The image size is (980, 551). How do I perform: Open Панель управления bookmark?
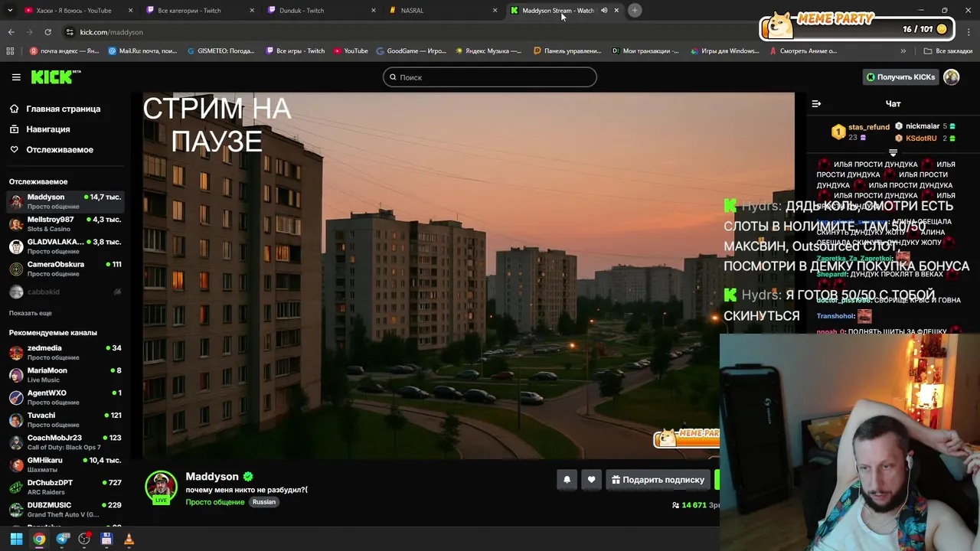pos(567,51)
